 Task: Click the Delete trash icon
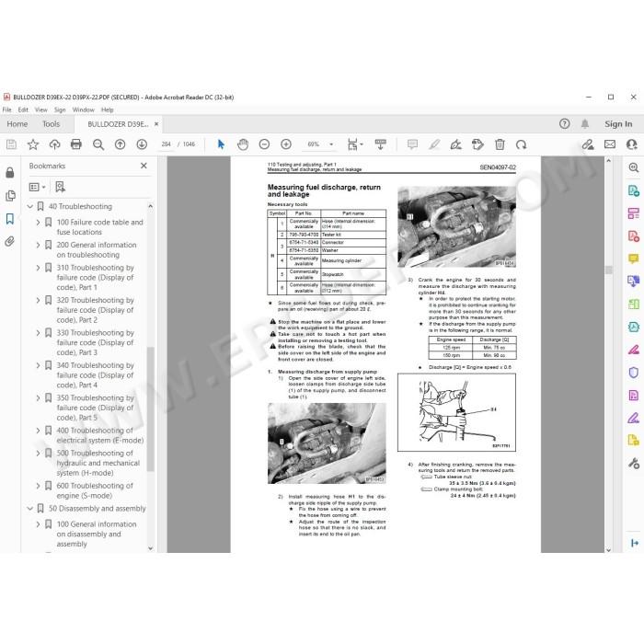pos(500,144)
